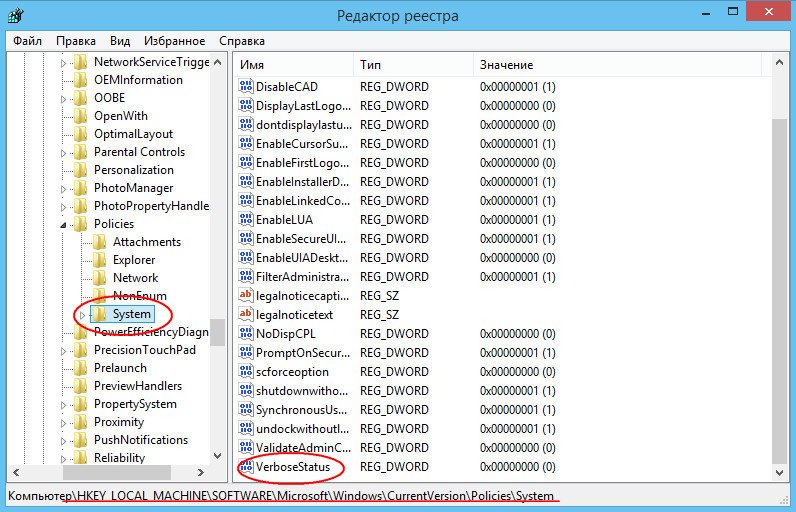Click the legalnoticetext string icon

click(x=246, y=315)
